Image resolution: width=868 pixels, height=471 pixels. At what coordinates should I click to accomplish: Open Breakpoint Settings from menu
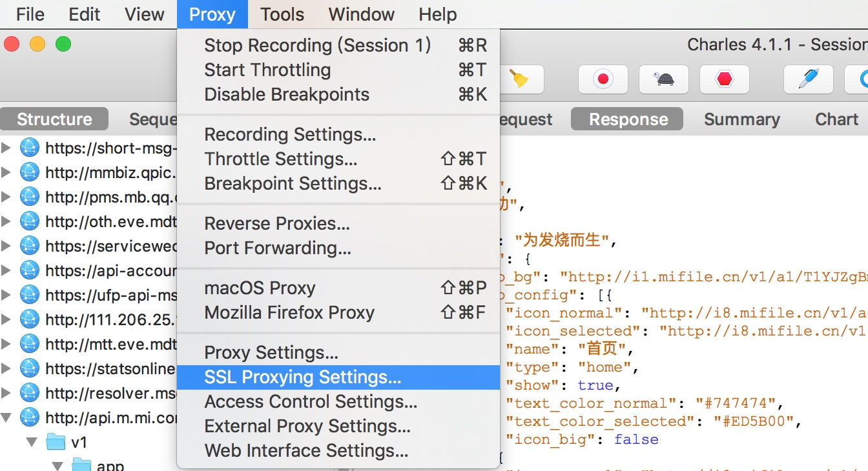click(x=338, y=183)
